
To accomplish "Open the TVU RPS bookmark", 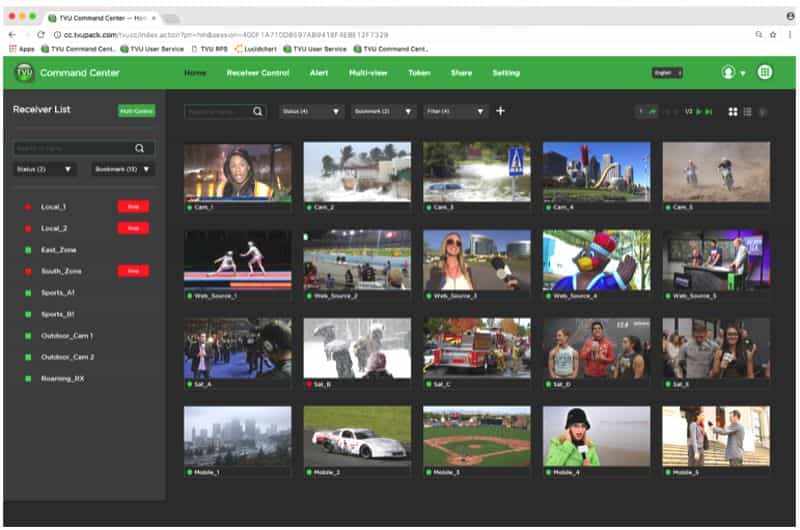I will pyautogui.click(x=210, y=49).
